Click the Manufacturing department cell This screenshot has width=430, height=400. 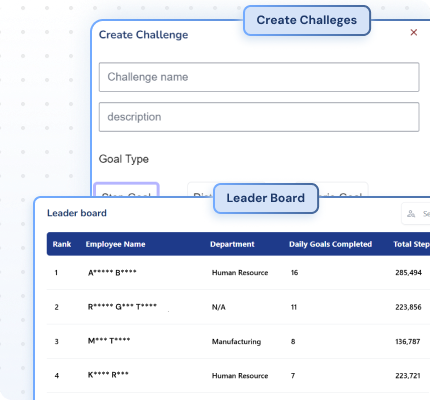tap(236, 342)
